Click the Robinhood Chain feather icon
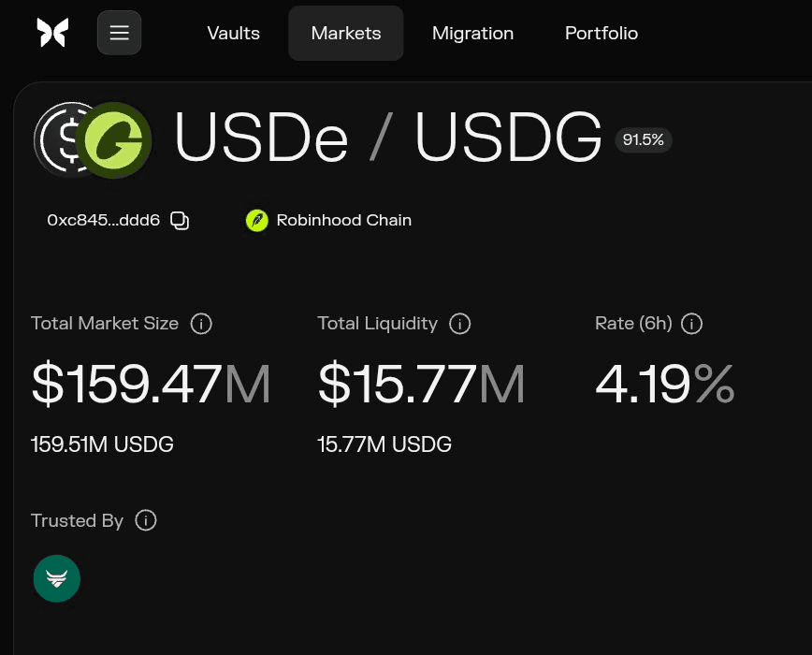812x655 pixels. point(257,221)
